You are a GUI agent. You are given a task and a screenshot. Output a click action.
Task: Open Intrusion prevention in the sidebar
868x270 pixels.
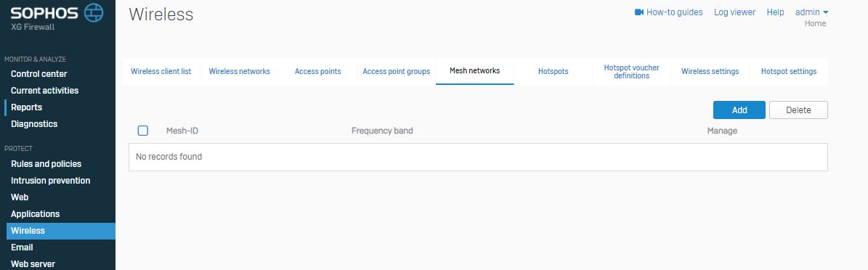pyautogui.click(x=50, y=181)
